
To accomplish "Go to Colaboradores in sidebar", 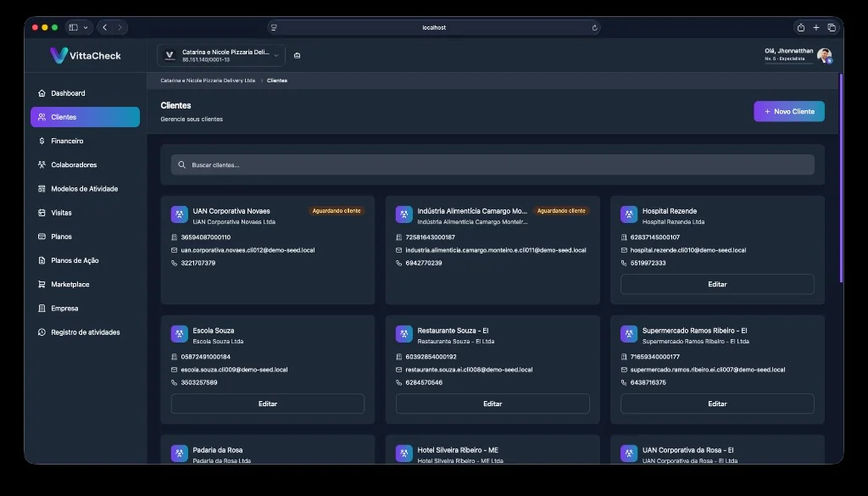I will 85,164.
